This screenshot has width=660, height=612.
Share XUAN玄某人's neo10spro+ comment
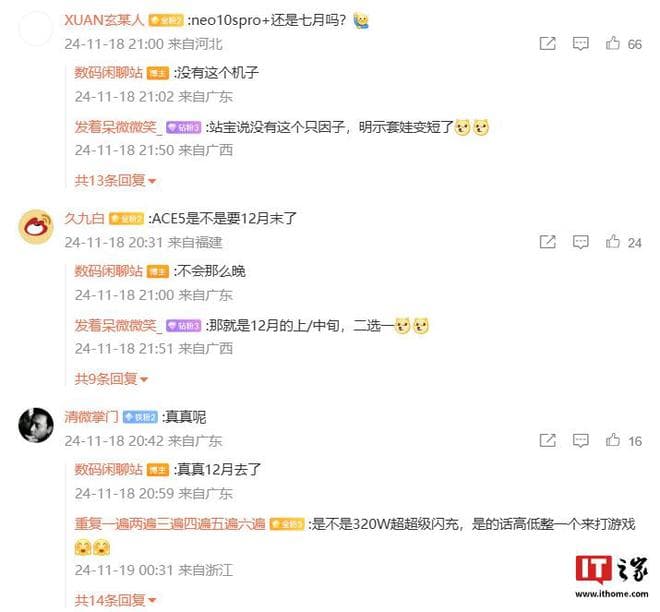coord(547,43)
